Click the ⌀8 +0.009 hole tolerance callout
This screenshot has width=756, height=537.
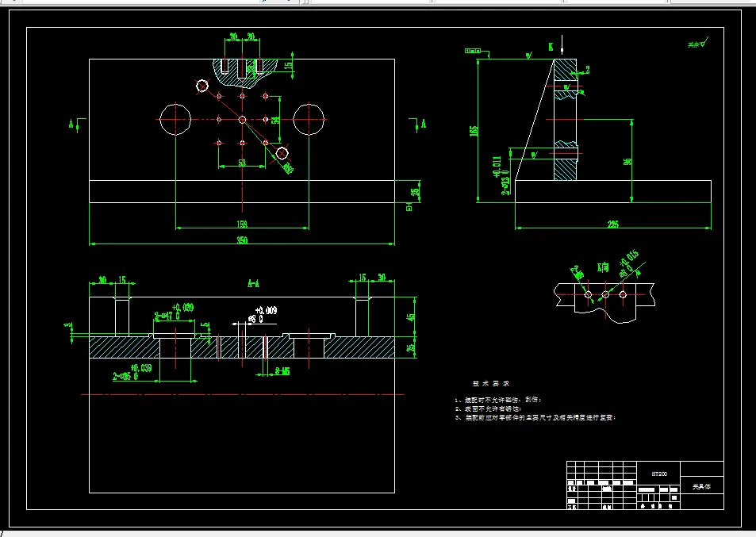(263, 314)
